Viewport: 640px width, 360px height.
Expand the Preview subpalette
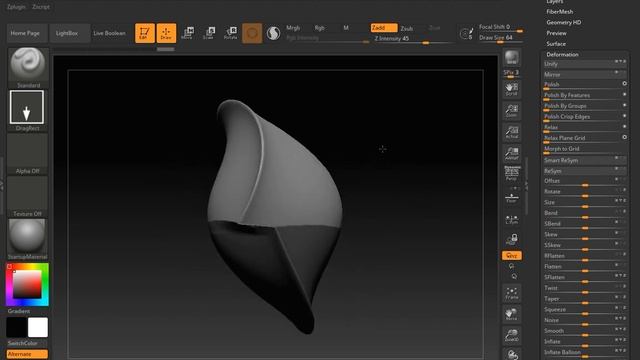click(556, 33)
